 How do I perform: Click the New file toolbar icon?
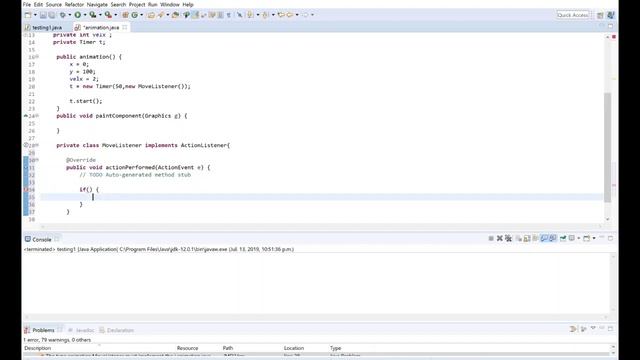[28, 15]
